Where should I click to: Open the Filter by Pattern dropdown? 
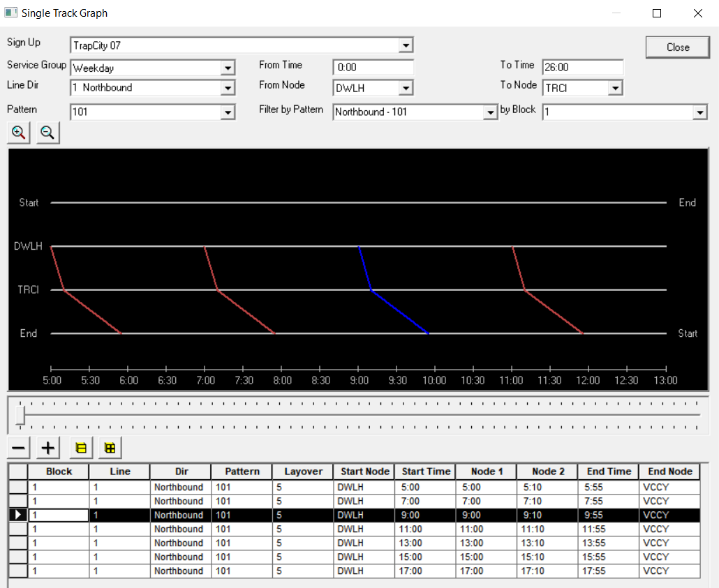[x=491, y=112]
